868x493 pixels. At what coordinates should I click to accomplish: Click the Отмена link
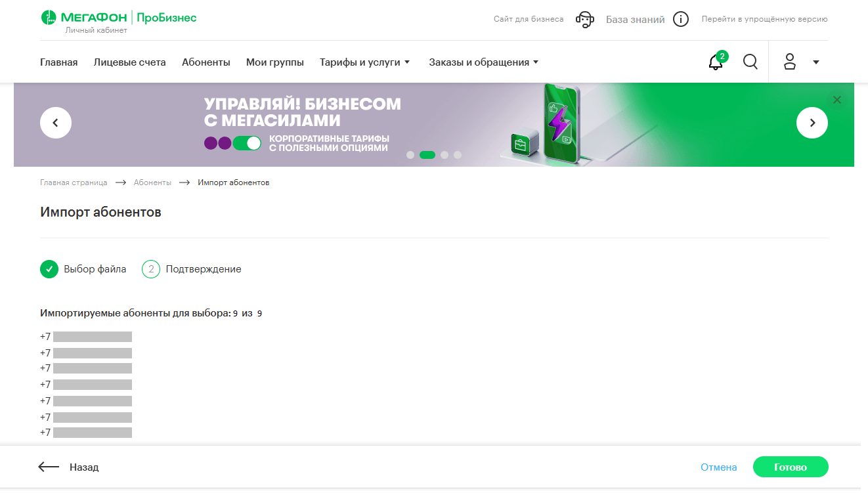tap(719, 467)
